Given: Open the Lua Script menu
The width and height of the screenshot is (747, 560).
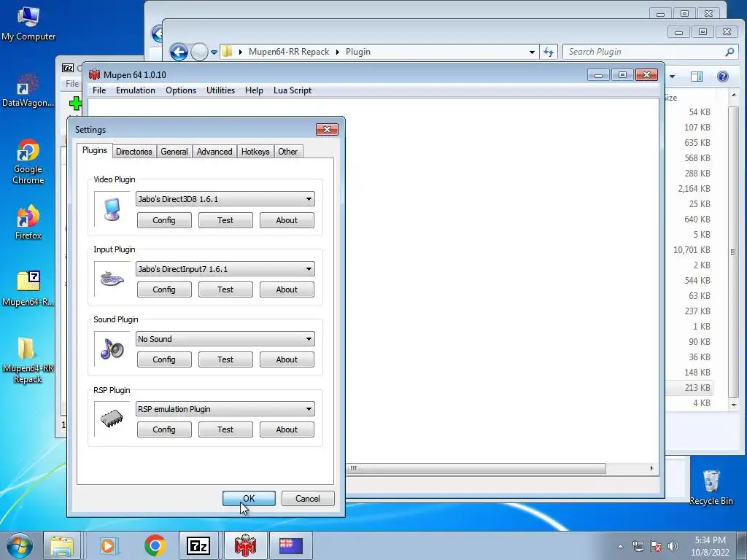Looking at the screenshot, I should pyautogui.click(x=293, y=90).
